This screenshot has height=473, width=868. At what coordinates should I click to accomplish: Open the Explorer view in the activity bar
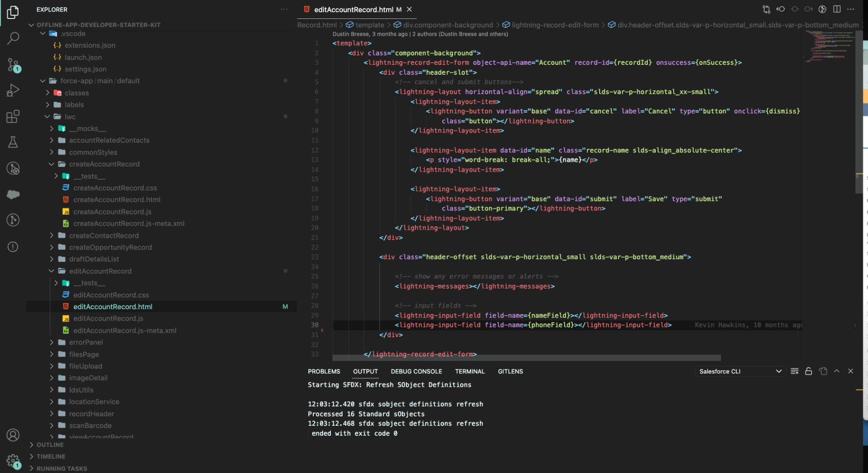(13, 12)
